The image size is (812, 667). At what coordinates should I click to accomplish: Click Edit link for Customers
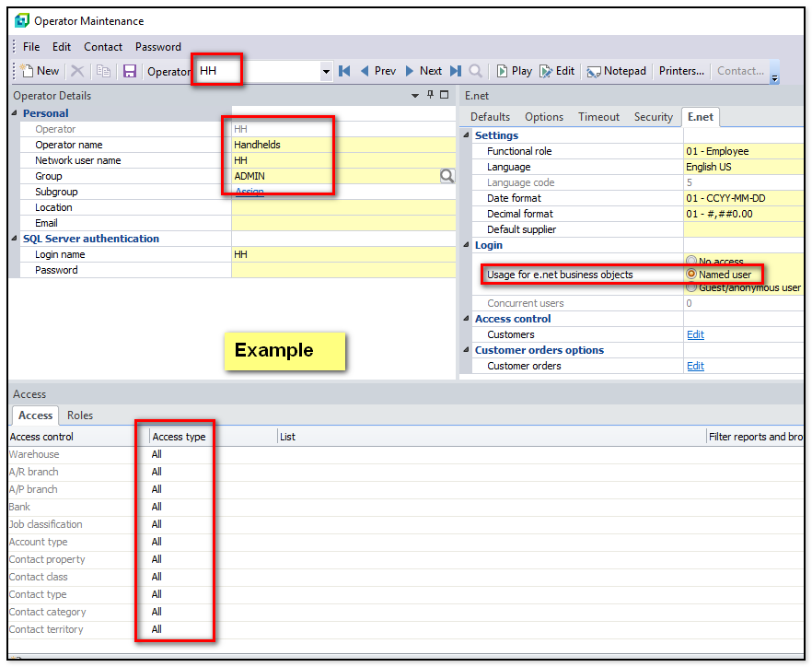(695, 334)
